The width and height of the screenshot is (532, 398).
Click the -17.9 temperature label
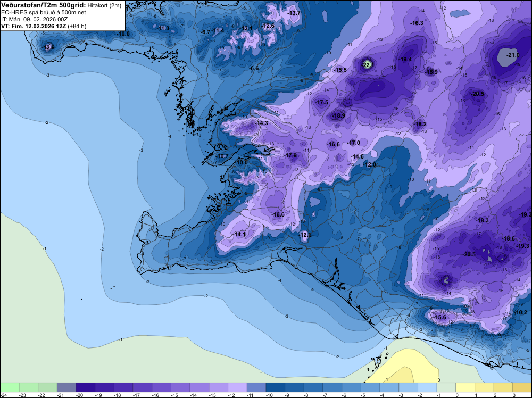(x=290, y=155)
